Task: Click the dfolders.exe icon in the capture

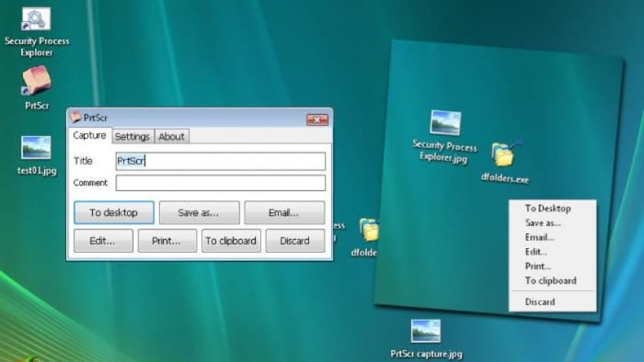Action: pos(505,153)
